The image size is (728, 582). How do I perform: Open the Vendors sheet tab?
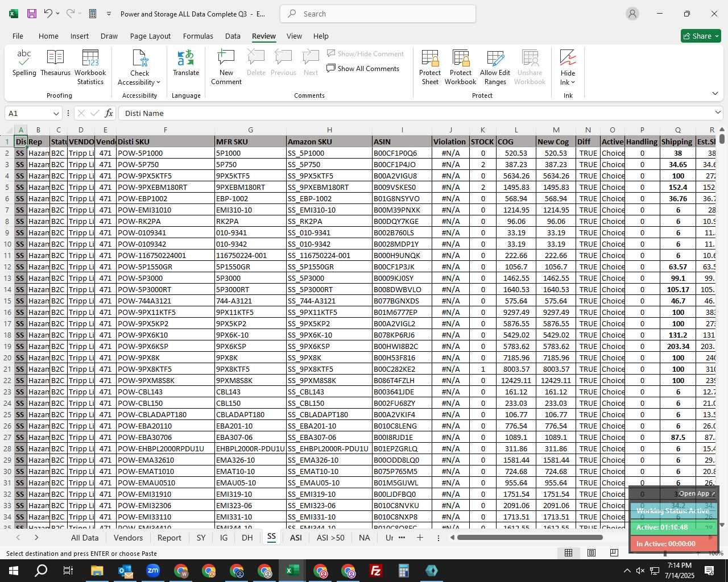coord(128,538)
